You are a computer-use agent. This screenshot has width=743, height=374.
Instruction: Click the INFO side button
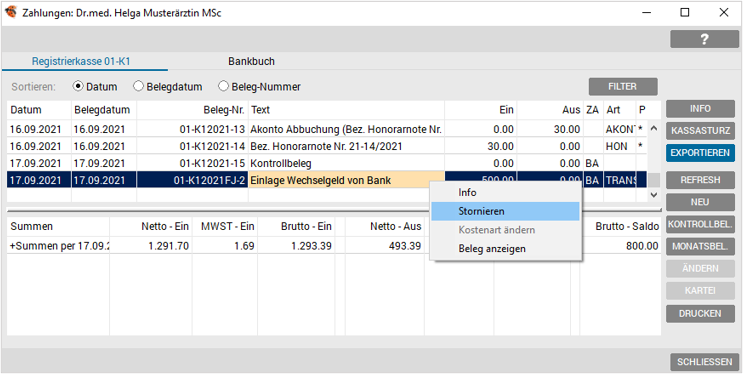coord(700,109)
